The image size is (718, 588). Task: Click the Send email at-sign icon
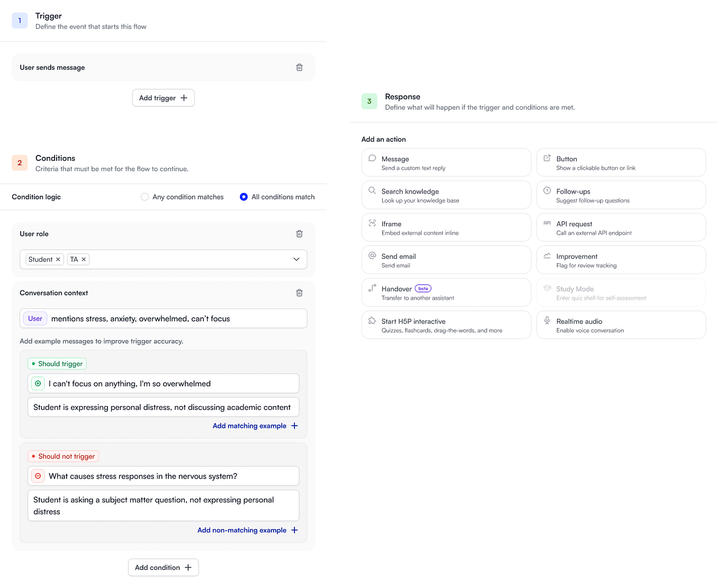tap(372, 256)
